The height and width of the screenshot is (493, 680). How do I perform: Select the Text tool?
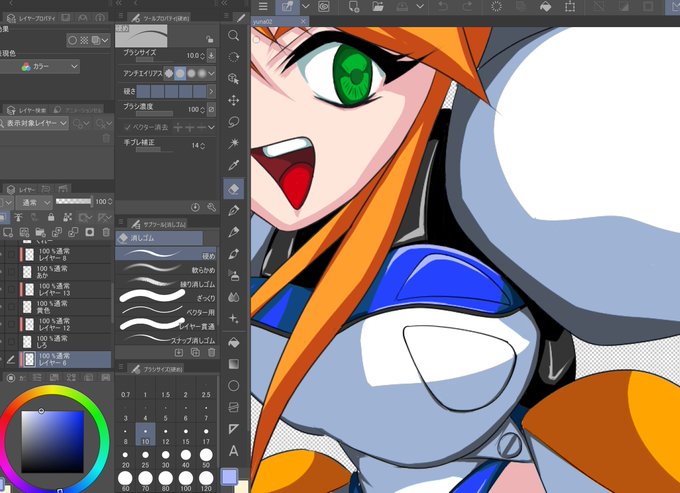tap(233, 451)
